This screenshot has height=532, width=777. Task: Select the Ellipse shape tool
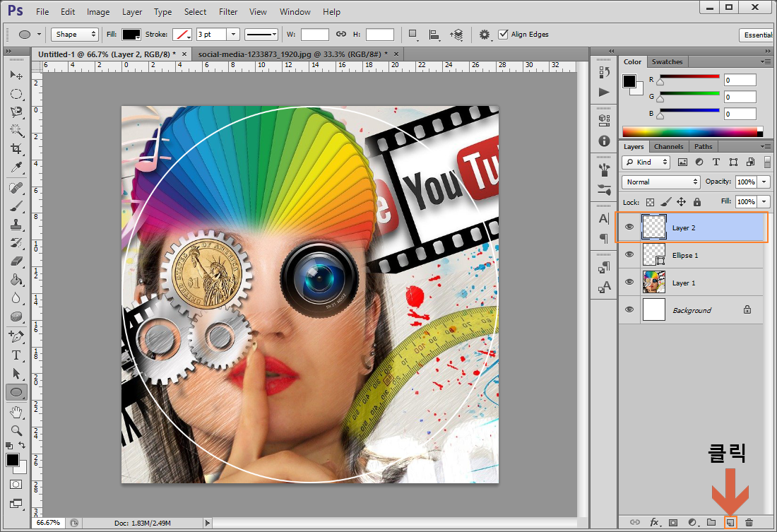coord(16,392)
